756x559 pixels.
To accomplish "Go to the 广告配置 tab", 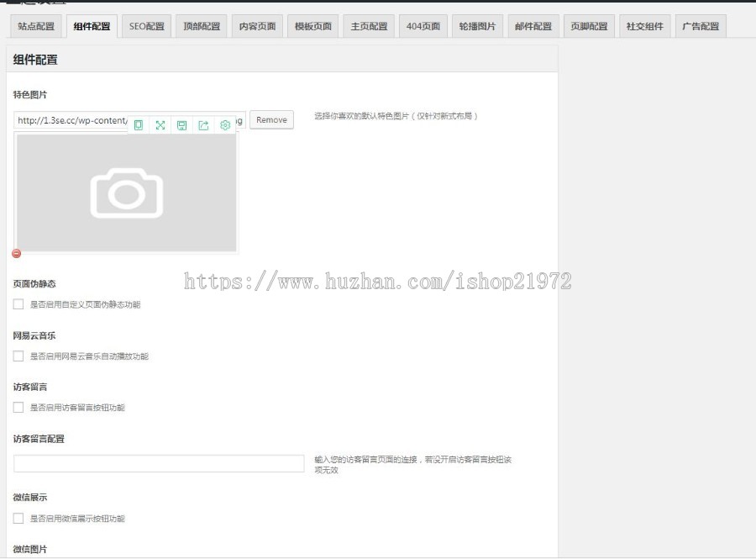I will (x=701, y=26).
